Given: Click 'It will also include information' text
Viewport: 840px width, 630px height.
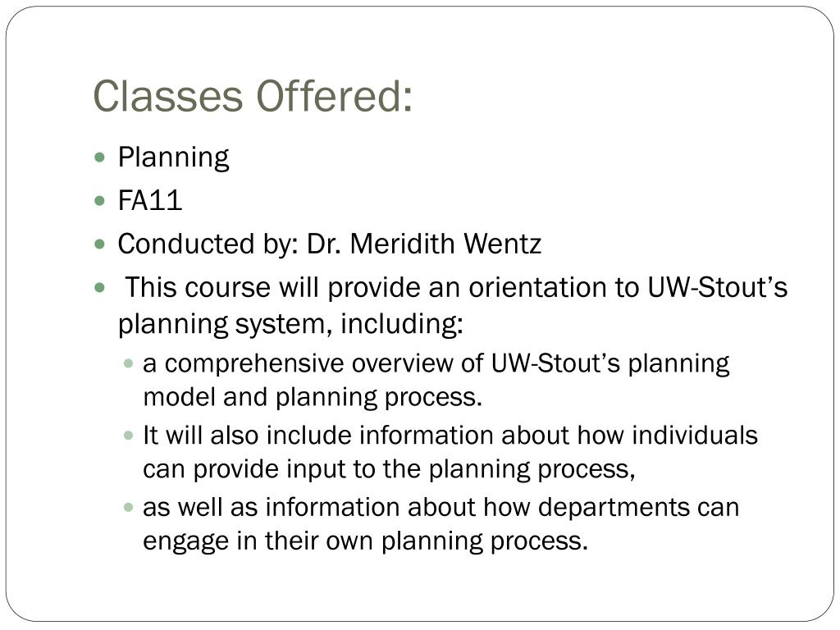Looking at the screenshot, I should pyautogui.click(x=318, y=435).
